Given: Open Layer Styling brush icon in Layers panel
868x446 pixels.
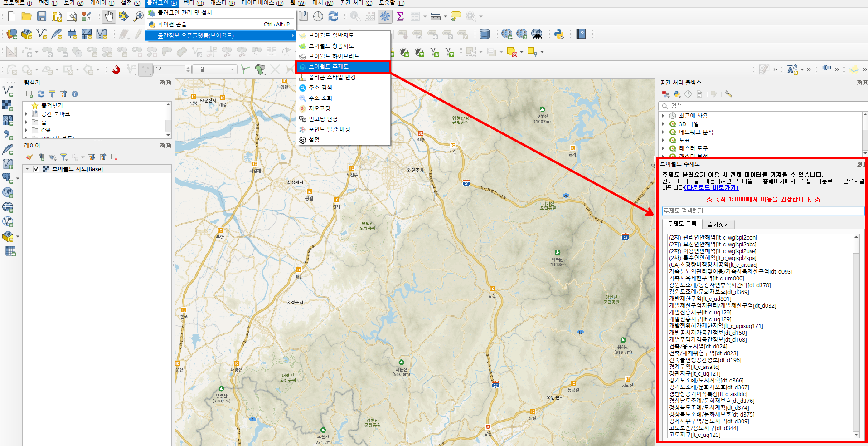Looking at the screenshot, I should [29, 157].
